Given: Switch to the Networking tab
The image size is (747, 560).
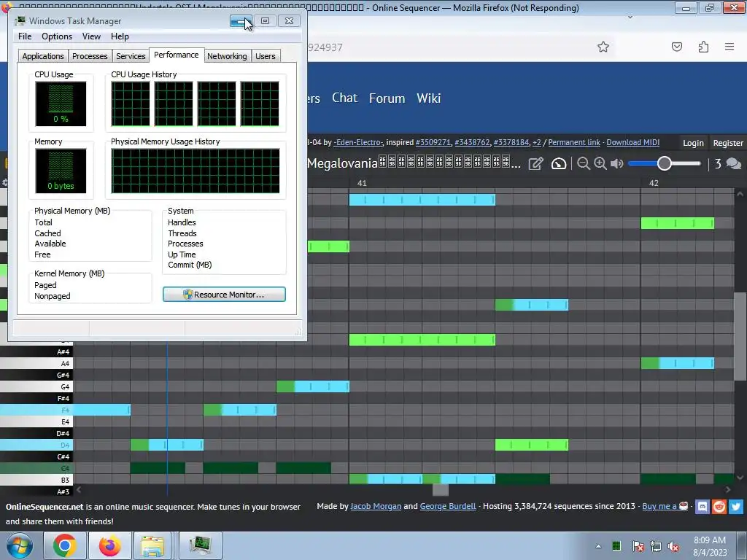Looking at the screenshot, I should pos(227,56).
